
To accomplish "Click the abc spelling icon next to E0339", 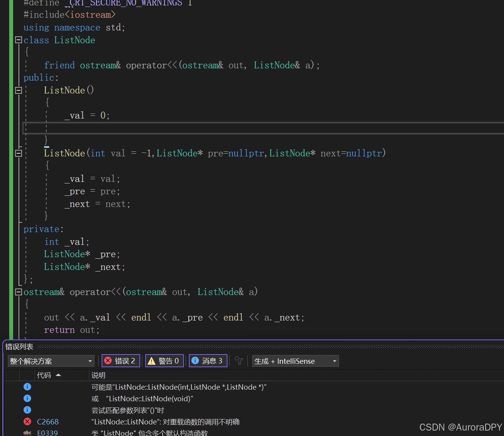I will 27,433.
